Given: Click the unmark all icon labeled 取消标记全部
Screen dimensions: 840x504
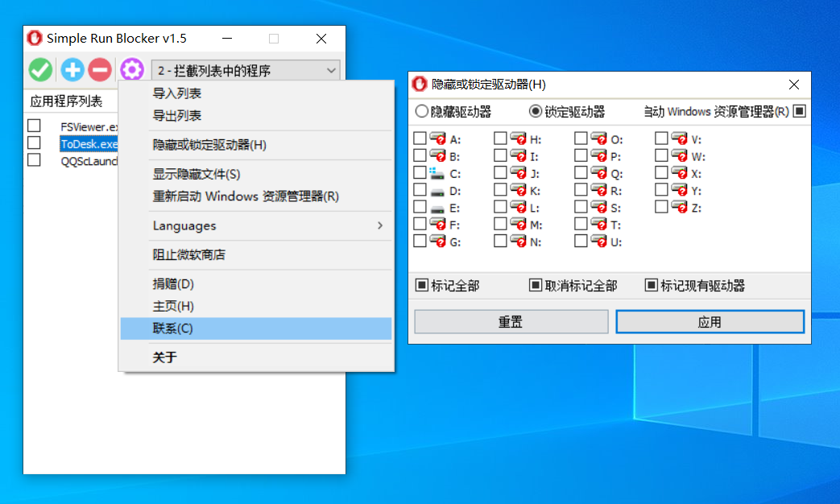Looking at the screenshot, I should click(x=536, y=285).
